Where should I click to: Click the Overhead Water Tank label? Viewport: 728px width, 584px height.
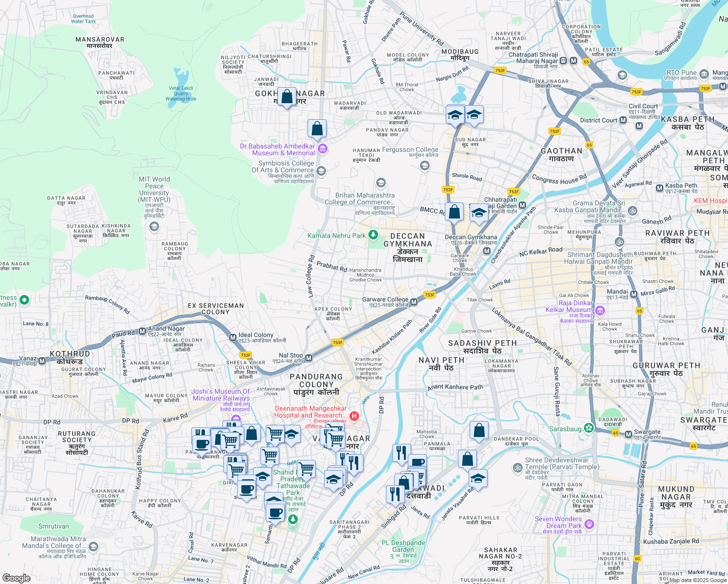pos(83,18)
